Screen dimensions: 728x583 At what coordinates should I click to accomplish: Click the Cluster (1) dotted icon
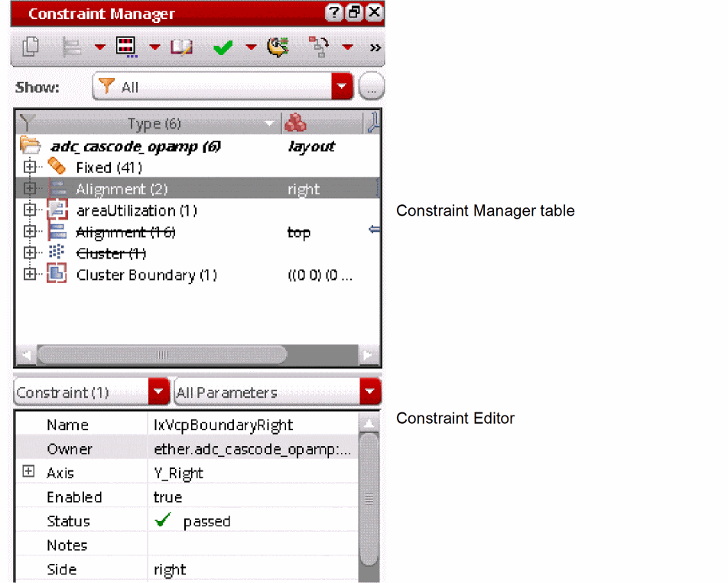click(57, 252)
